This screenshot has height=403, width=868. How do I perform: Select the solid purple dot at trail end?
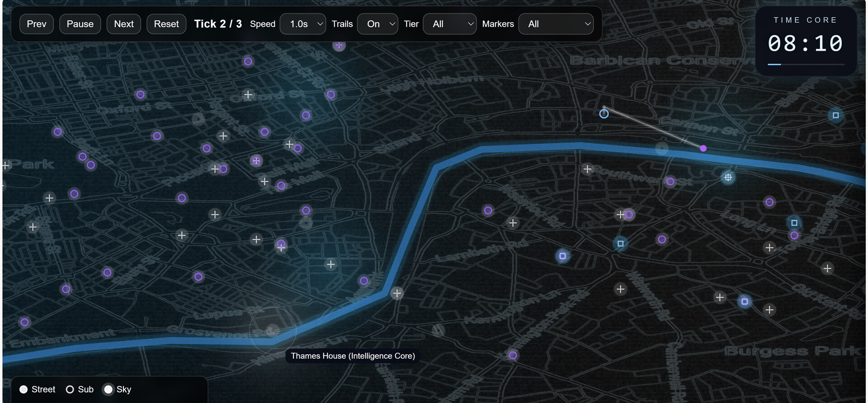coord(703,148)
